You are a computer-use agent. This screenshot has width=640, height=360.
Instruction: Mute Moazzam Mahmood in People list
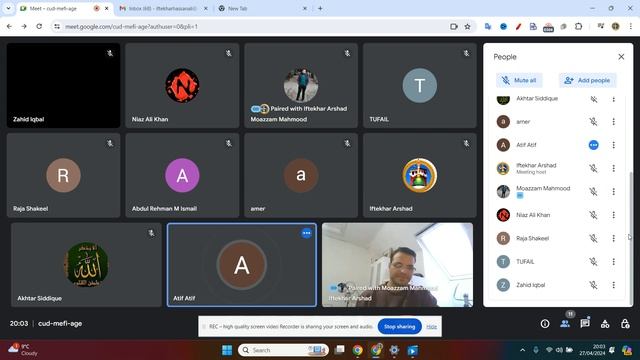(593, 191)
